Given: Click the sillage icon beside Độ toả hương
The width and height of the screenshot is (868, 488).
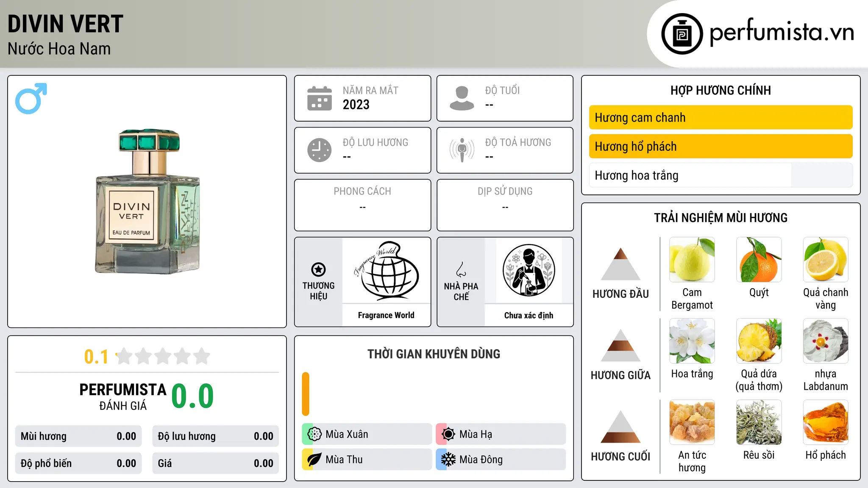Looking at the screenshot, I should [462, 150].
